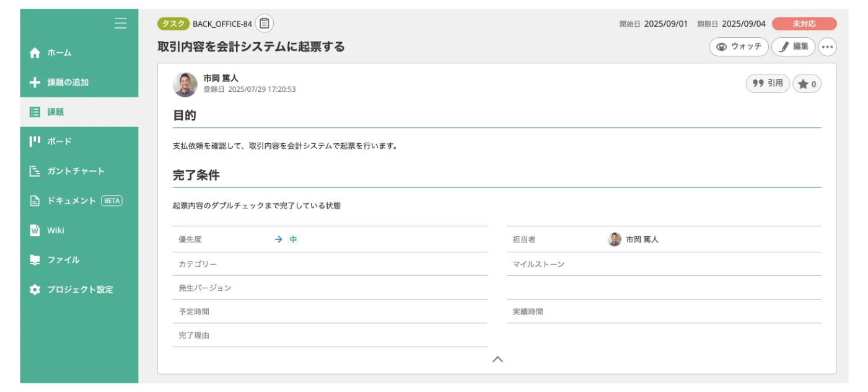Click the file folder icon beside ファイル
Image resolution: width=868 pixels, height=392 pixels.
coord(35,260)
